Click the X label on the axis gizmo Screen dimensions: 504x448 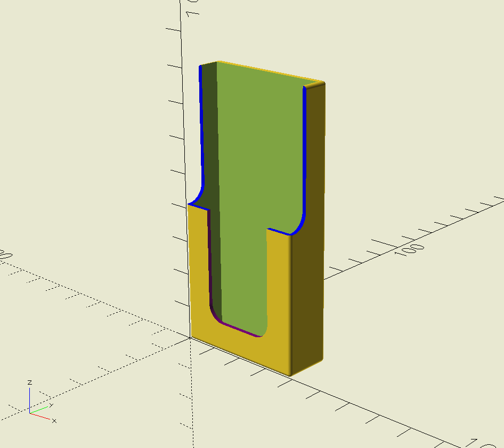(x=54, y=421)
